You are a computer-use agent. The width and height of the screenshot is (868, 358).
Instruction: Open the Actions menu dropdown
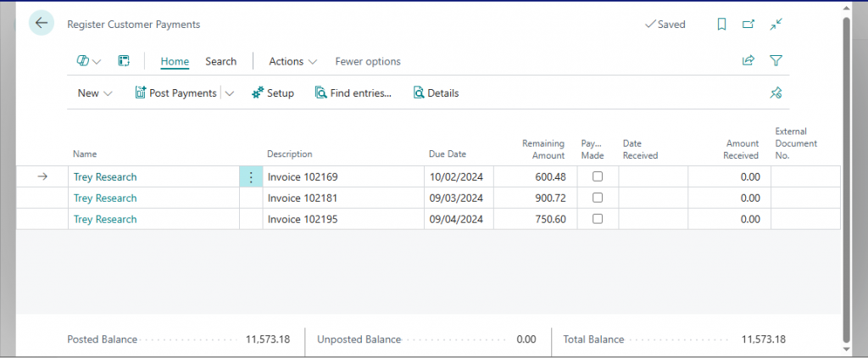(x=292, y=61)
